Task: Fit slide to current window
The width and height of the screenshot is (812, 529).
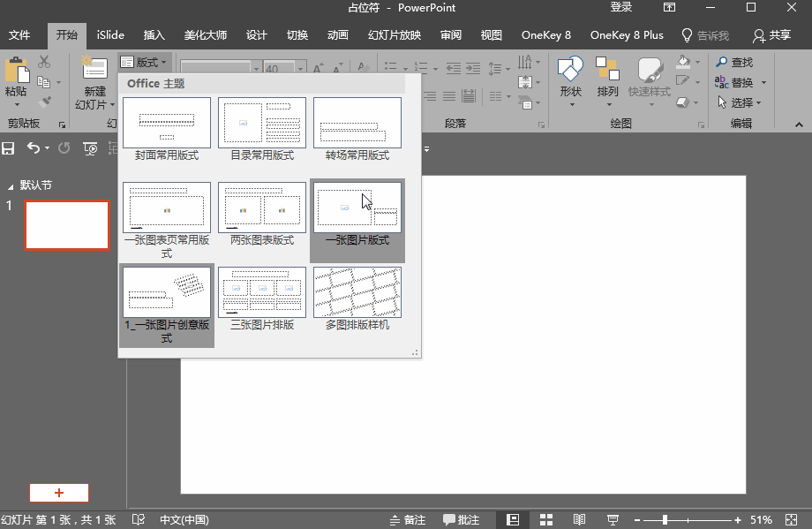Action: 792,519
